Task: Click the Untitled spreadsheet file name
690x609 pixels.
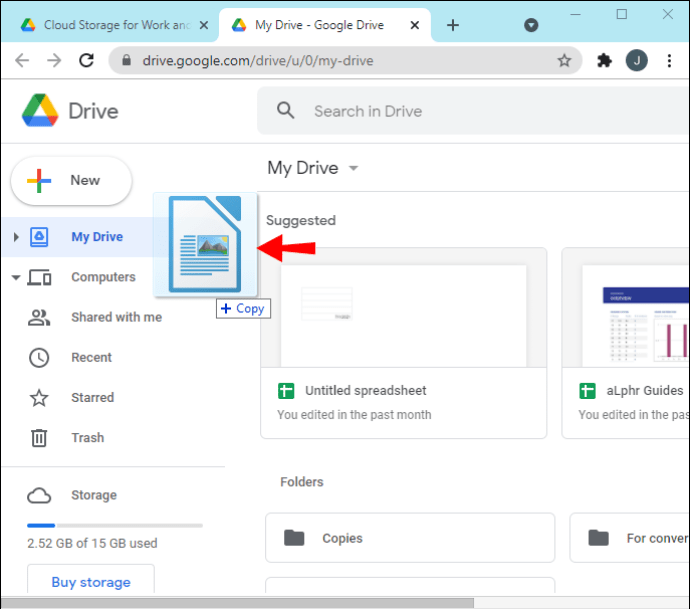Action: [x=366, y=391]
